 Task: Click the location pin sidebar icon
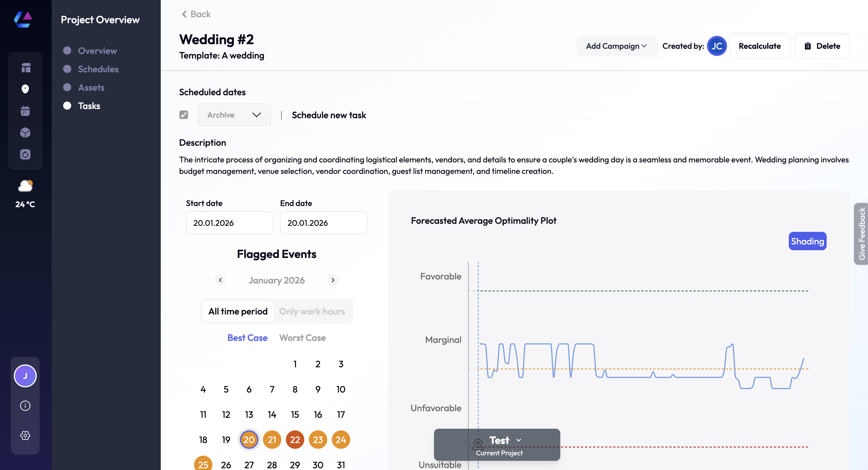tap(25, 89)
